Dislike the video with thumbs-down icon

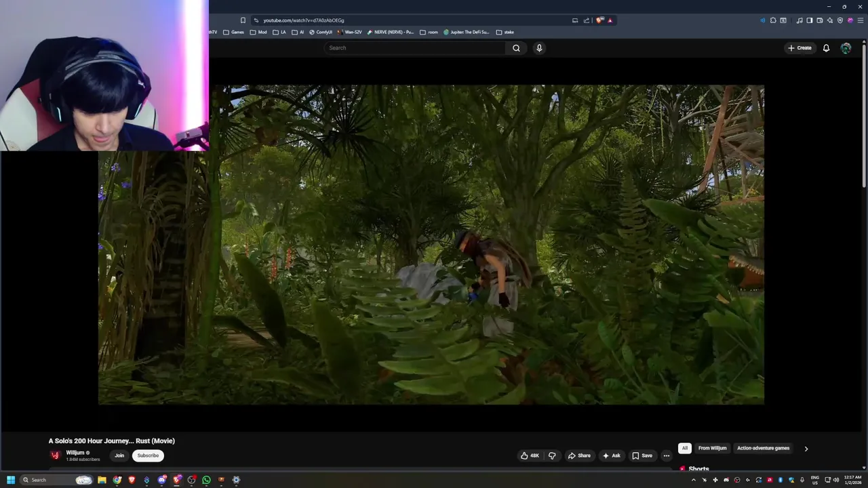point(552,455)
